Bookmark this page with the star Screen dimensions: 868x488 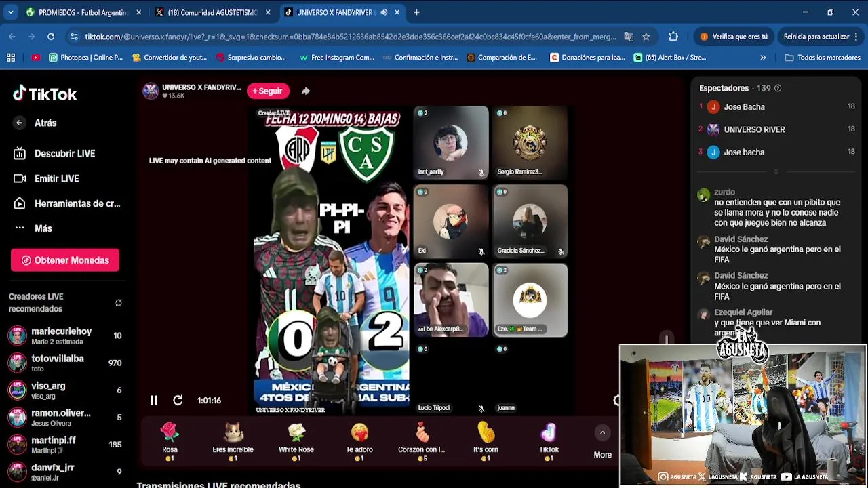(646, 37)
